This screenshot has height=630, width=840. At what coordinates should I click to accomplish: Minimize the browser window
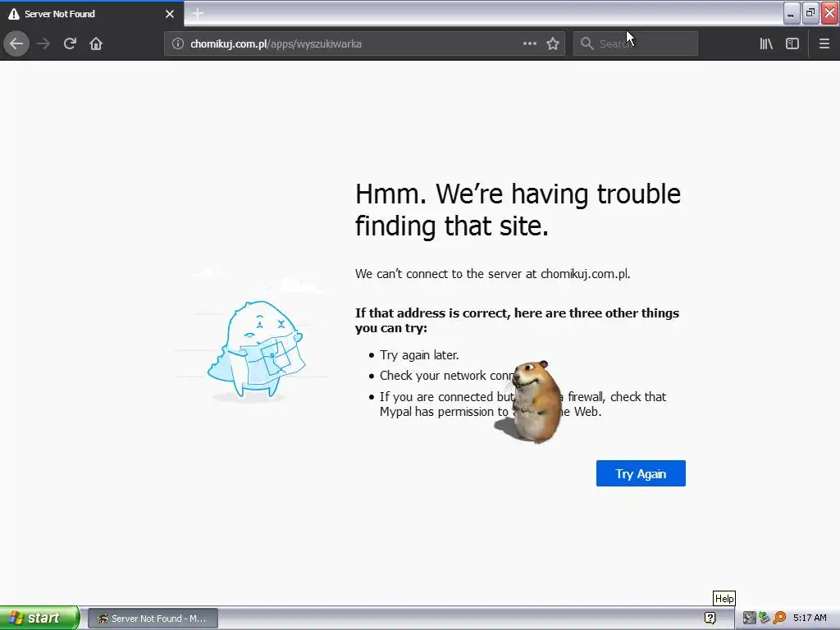point(792,13)
